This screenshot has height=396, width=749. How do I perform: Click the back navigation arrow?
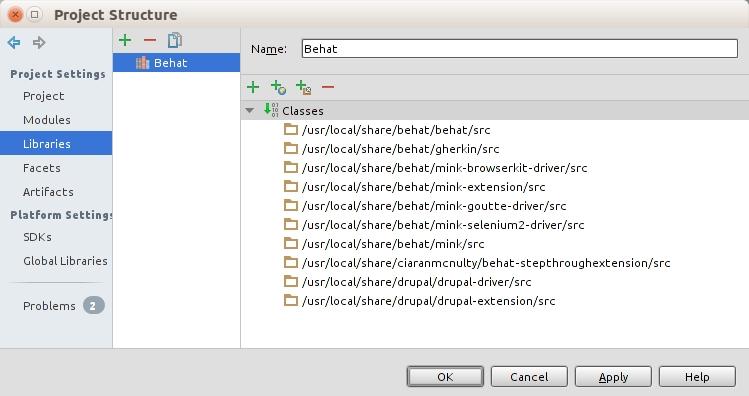coord(14,43)
